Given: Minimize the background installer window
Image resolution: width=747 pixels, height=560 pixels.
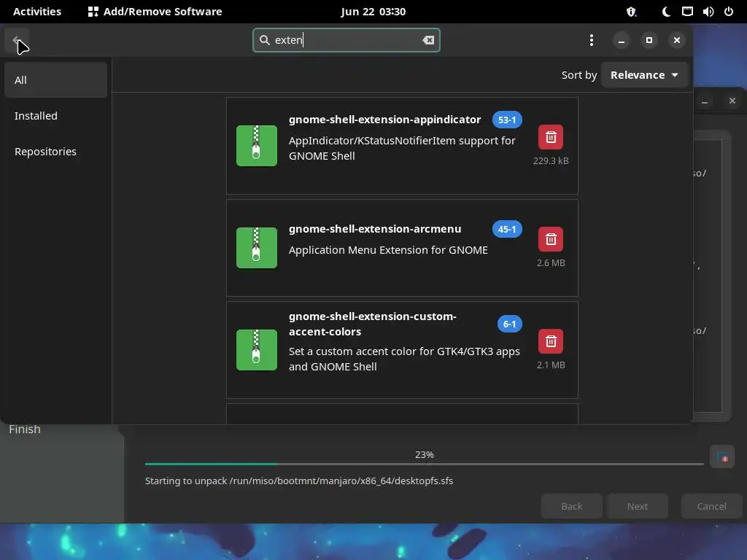Looking at the screenshot, I should coord(705,101).
